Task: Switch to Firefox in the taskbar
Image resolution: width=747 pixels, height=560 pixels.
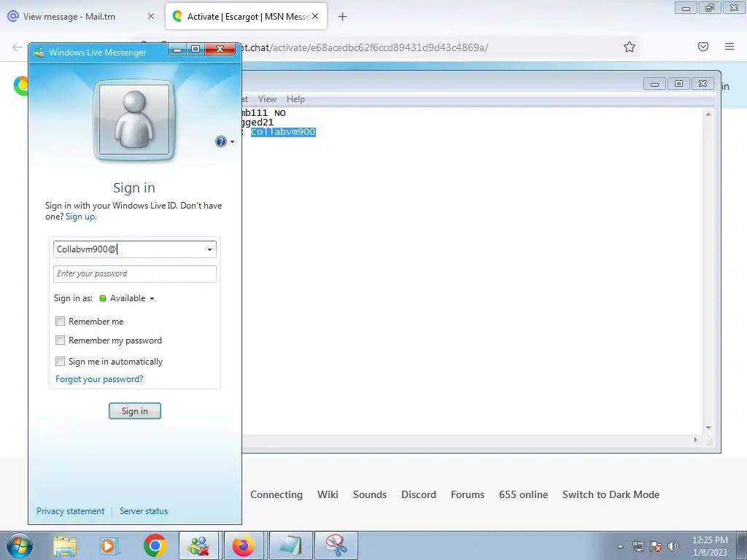Action: point(244,545)
